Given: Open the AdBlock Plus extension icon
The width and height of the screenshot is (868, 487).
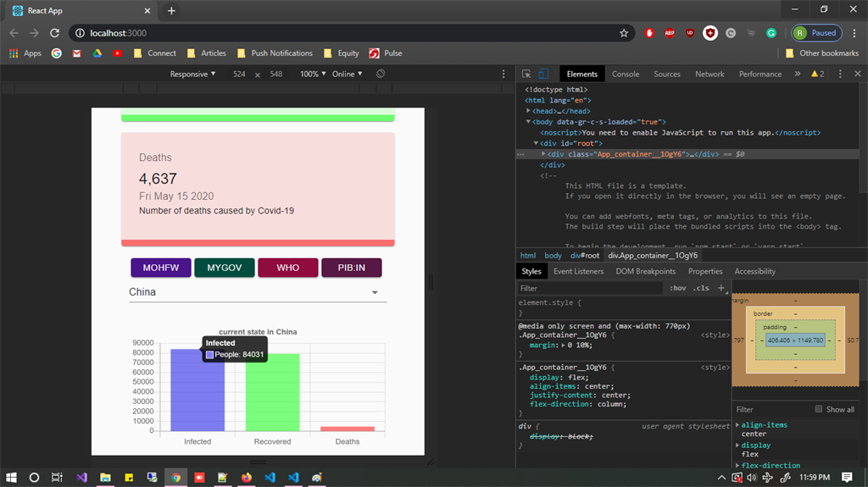Looking at the screenshot, I should click(670, 33).
